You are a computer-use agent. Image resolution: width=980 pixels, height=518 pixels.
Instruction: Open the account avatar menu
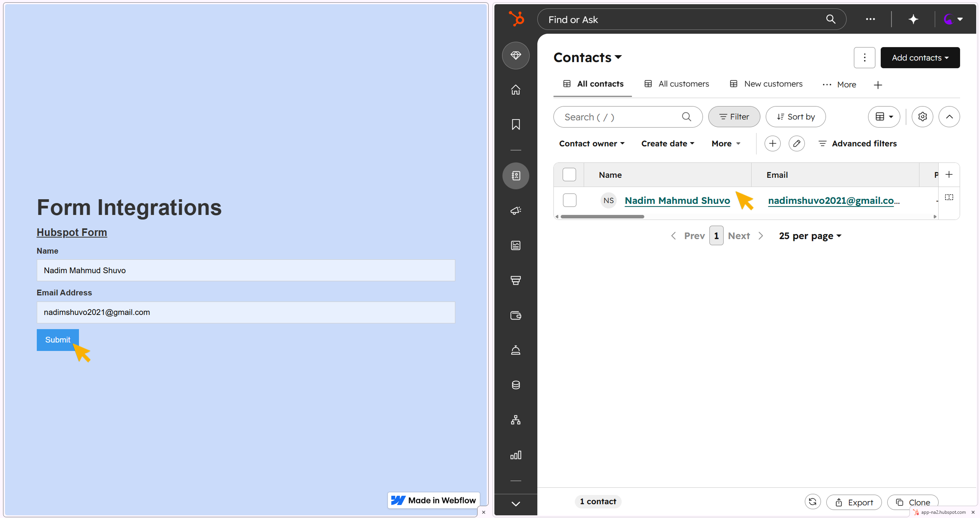[x=953, y=19]
